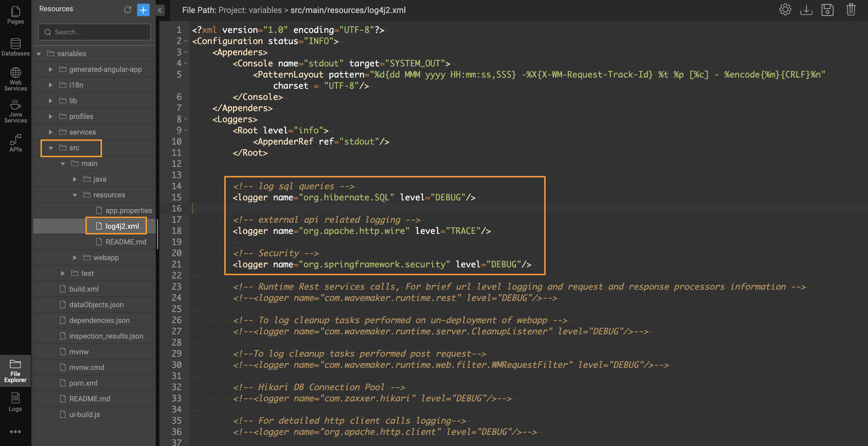This screenshot has width=868, height=446.
Task: Open editor settings gear icon
Action: (785, 10)
